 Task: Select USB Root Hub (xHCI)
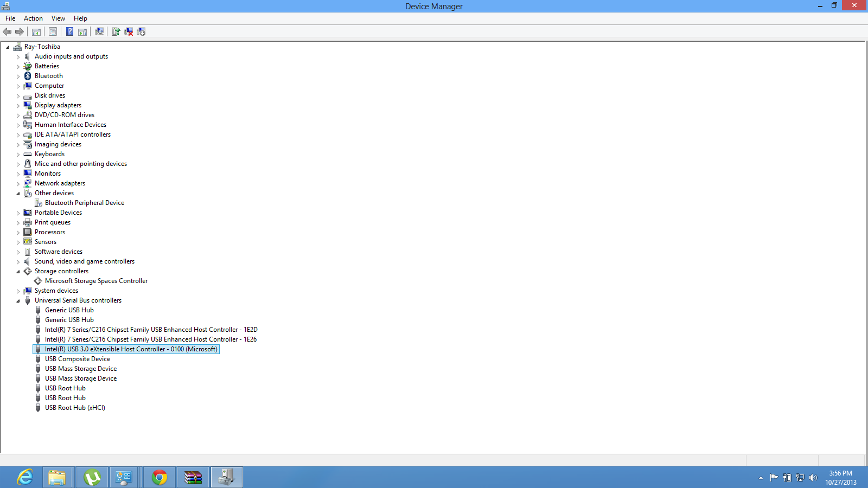[75, 408]
